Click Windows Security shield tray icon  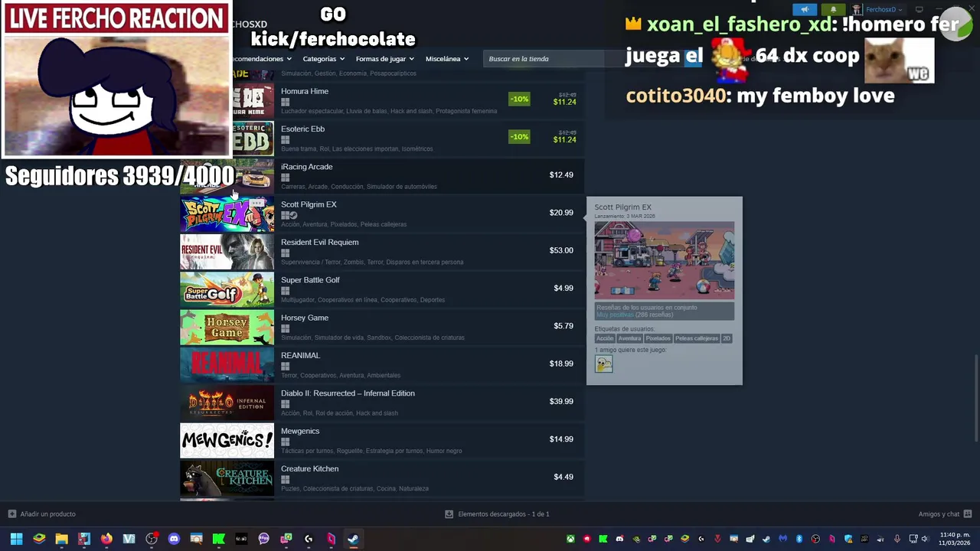[x=848, y=539]
